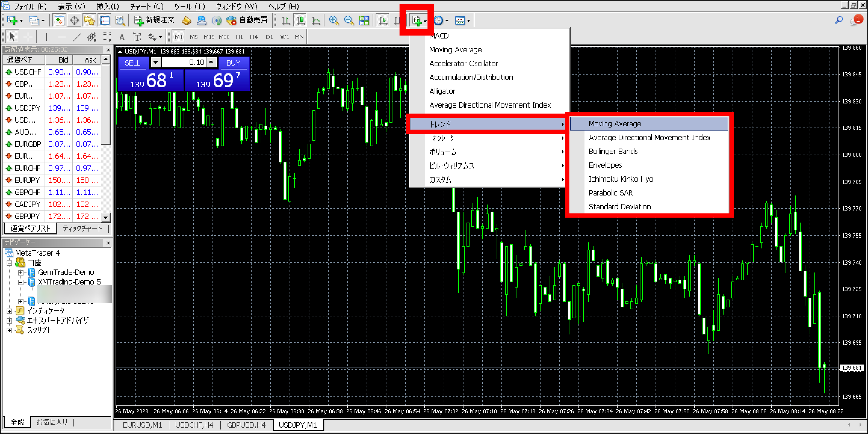868x434 pixels.
Task: Open the indicators list toolbar icon
Action: click(x=417, y=20)
